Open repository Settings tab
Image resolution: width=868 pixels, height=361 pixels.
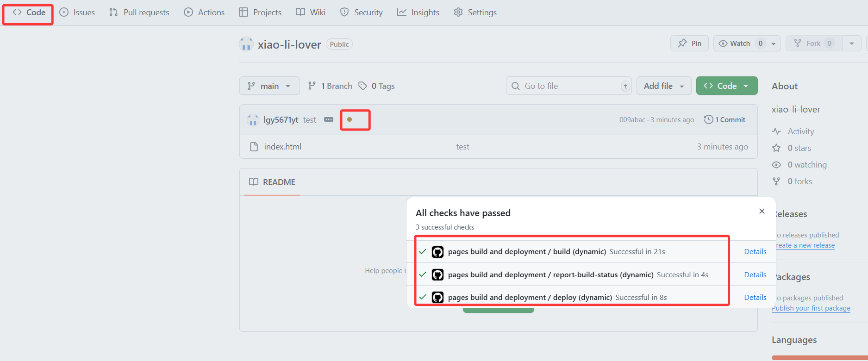(475, 12)
